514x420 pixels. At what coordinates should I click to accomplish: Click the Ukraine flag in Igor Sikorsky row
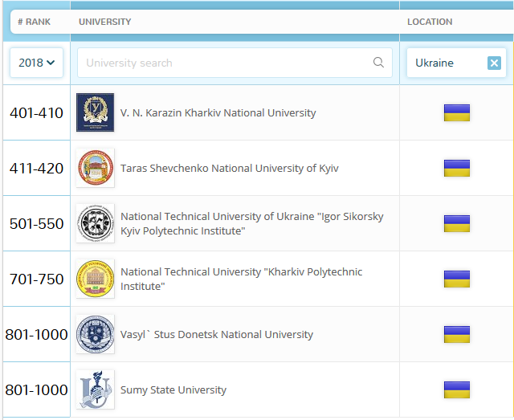coord(457,223)
